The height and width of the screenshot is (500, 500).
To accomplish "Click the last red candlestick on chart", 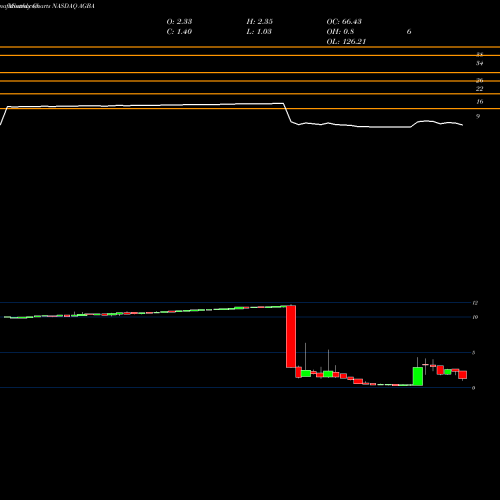I will (x=463, y=375).
